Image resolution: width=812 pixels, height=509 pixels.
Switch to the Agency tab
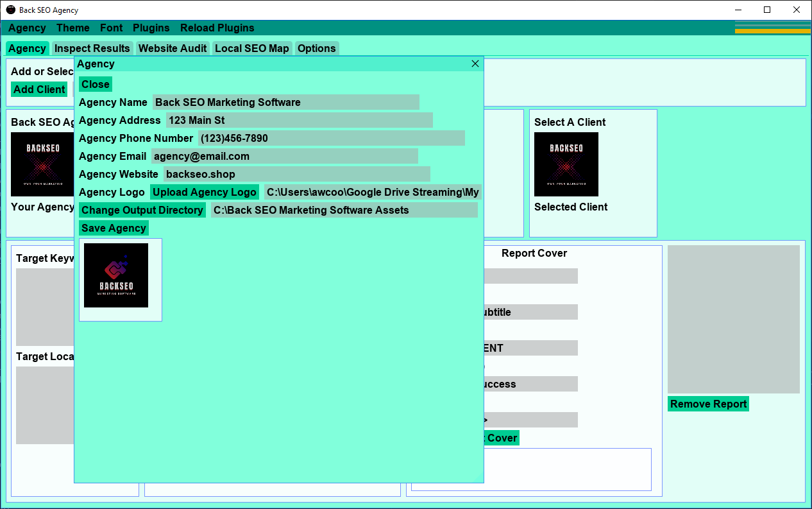click(x=27, y=48)
